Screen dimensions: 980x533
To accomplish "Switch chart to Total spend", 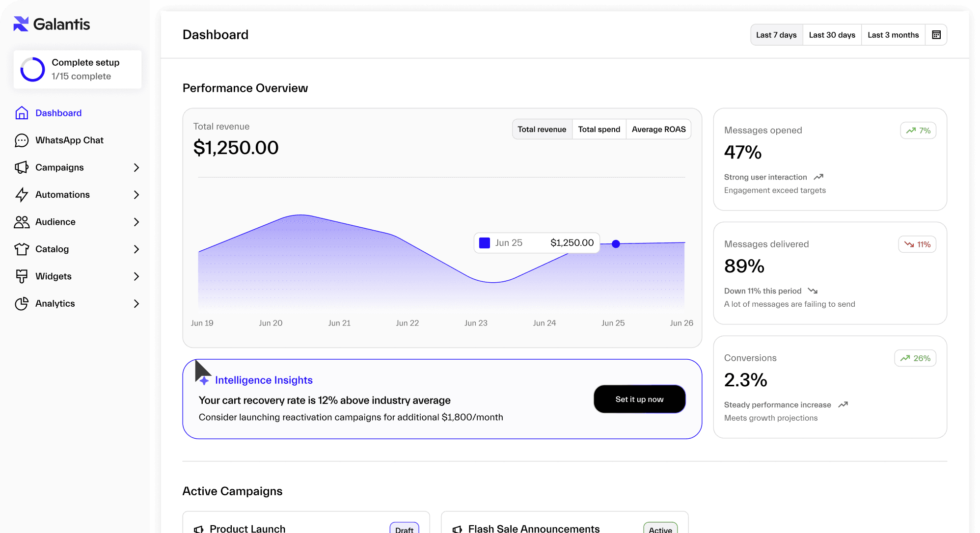I will pos(599,130).
